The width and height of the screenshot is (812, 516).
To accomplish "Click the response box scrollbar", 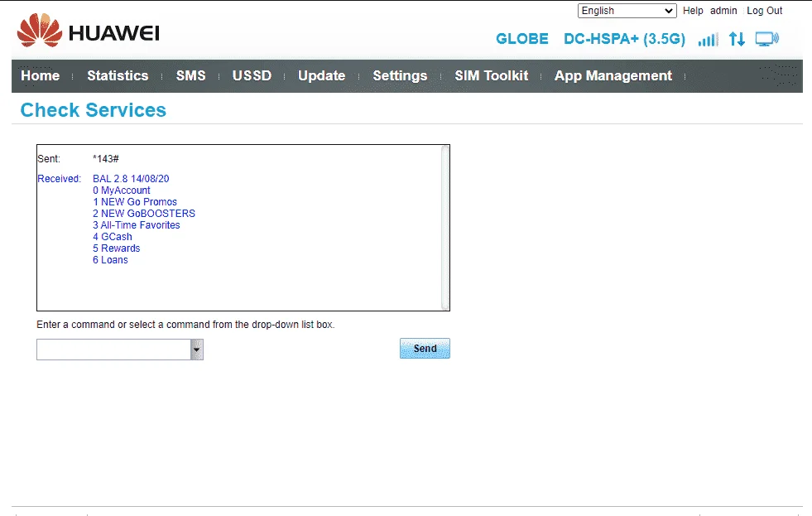I will (444, 228).
